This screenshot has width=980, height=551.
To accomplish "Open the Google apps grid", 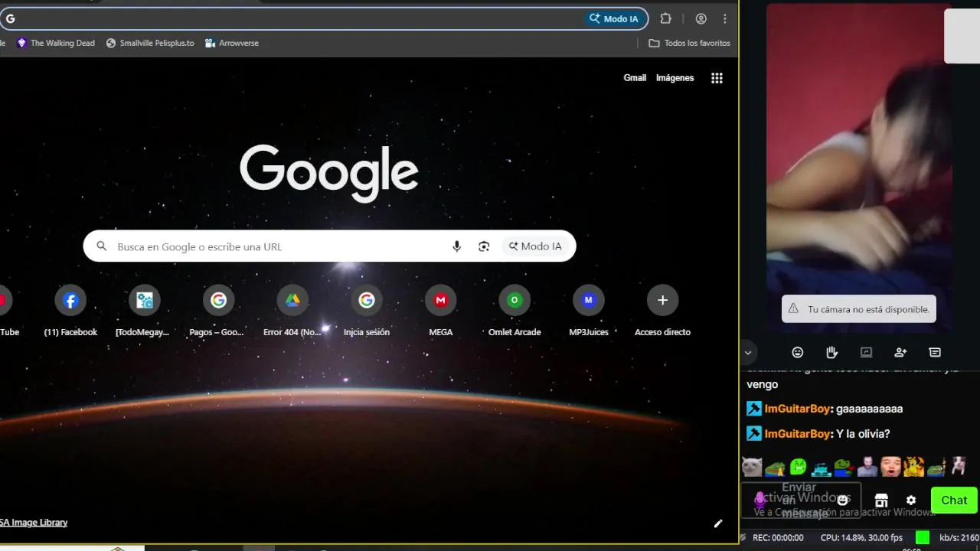I will point(717,77).
